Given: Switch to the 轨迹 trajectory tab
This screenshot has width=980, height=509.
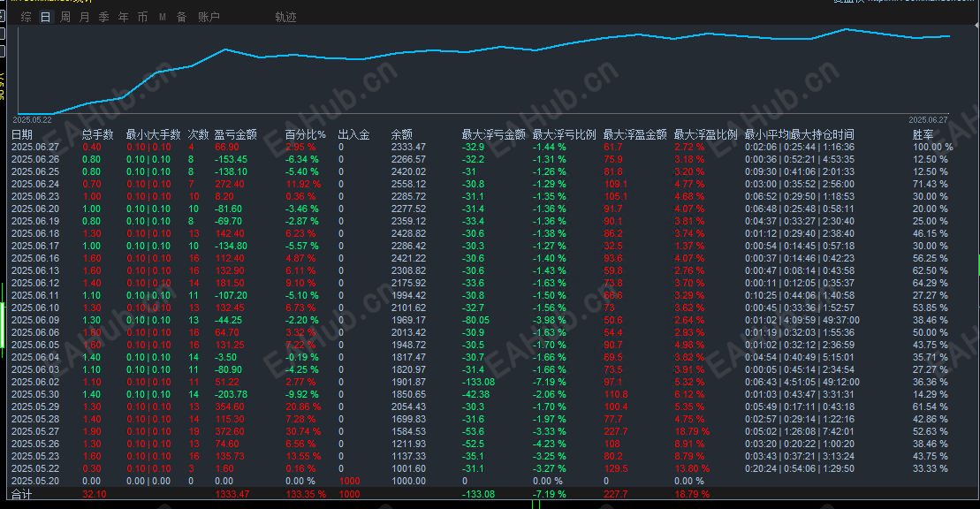Looking at the screenshot, I should pyautogui.click(x=285, y=17).
